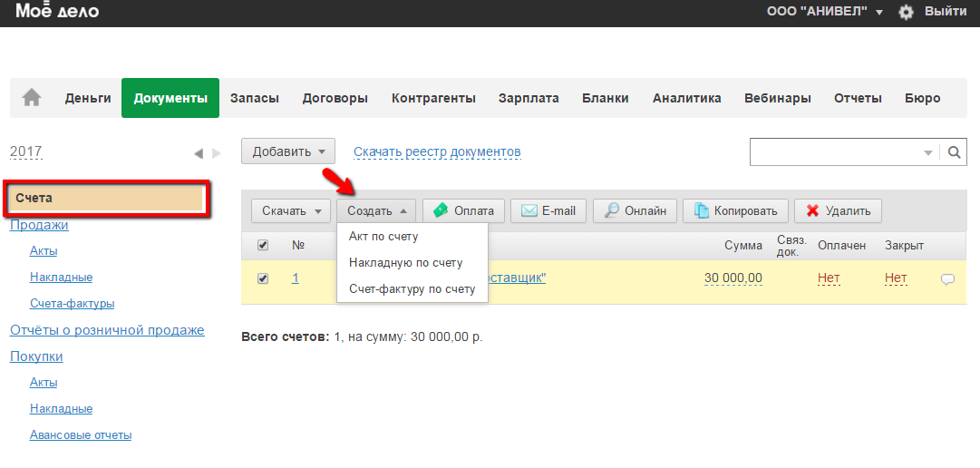Go to the home icon tab
The height and width of the screenshot is (468, 980).
click(32, 98)
